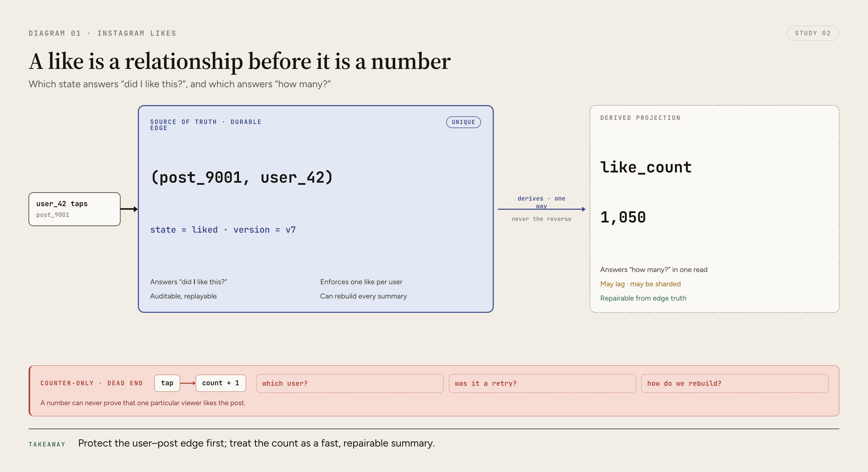
Task: Click the 'post_9001' text under 'user_42 taps'
Action: [53, 215]
